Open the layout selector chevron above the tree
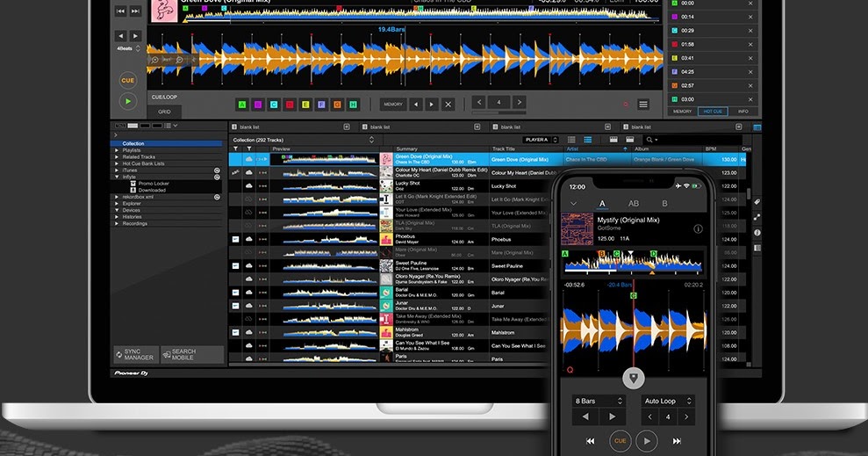The image size is (868, 456). [x=176, y=126]
